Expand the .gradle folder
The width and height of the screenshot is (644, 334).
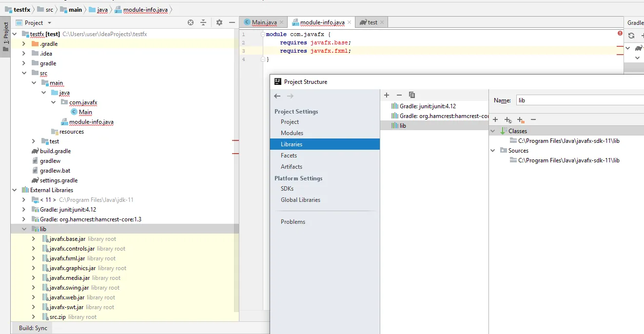pos(24,44)
